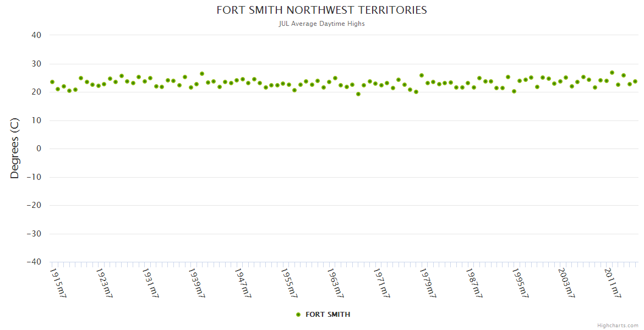Click the high data point just before 1979

point(422,75)
